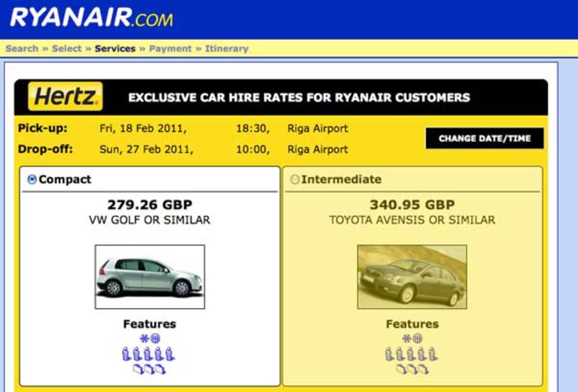The image size is (578, 392).
Task: Click the Services breadcrumb step
Action: point(115,49)
